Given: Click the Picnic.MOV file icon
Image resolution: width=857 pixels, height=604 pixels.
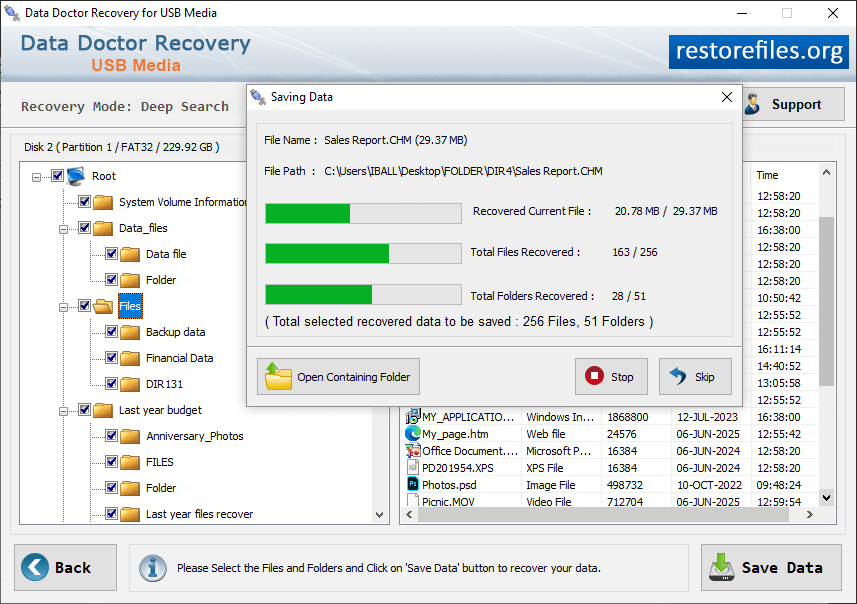Looking at the screenshot, I should point(413,500).
